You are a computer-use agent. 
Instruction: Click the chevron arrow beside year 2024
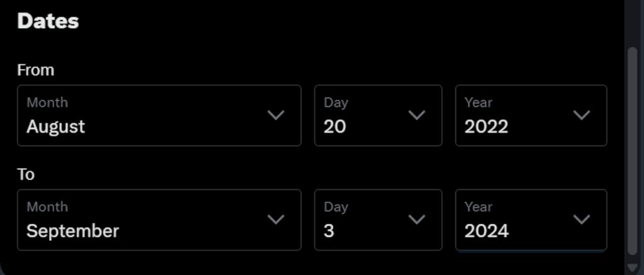(582, 220)
